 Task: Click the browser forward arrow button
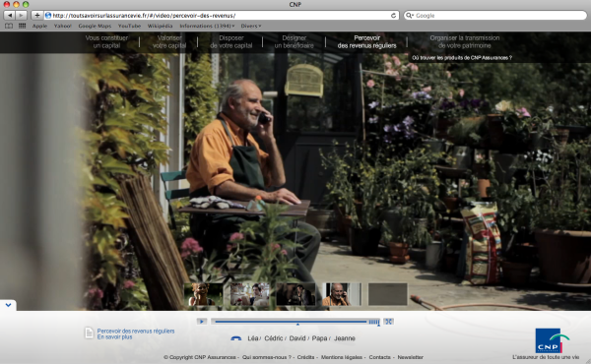click(x=22, y=16)
